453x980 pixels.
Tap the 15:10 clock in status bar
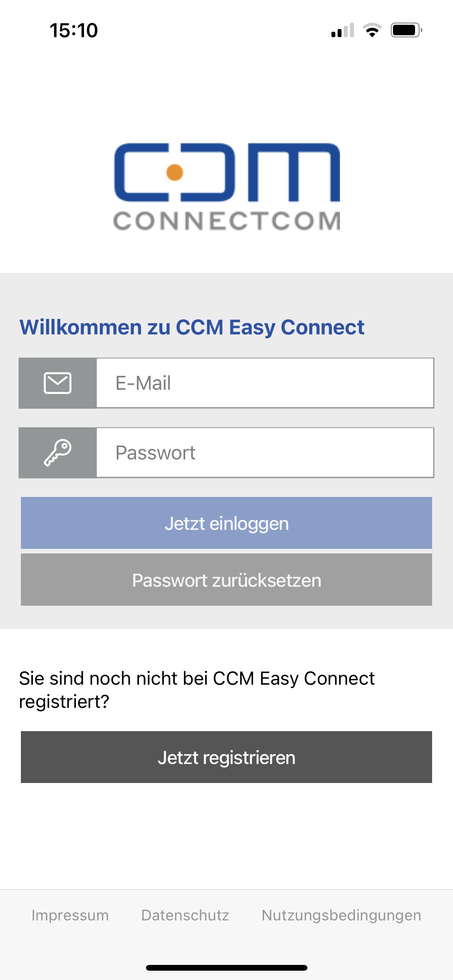point(74,30)
